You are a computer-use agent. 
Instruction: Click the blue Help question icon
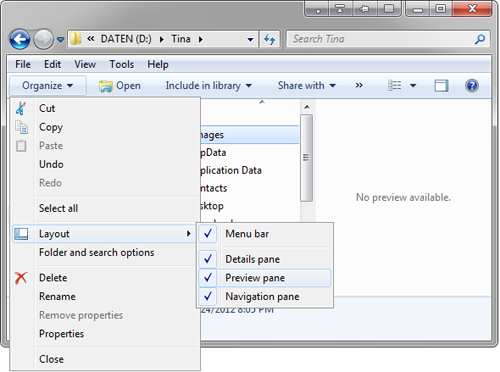472,86
